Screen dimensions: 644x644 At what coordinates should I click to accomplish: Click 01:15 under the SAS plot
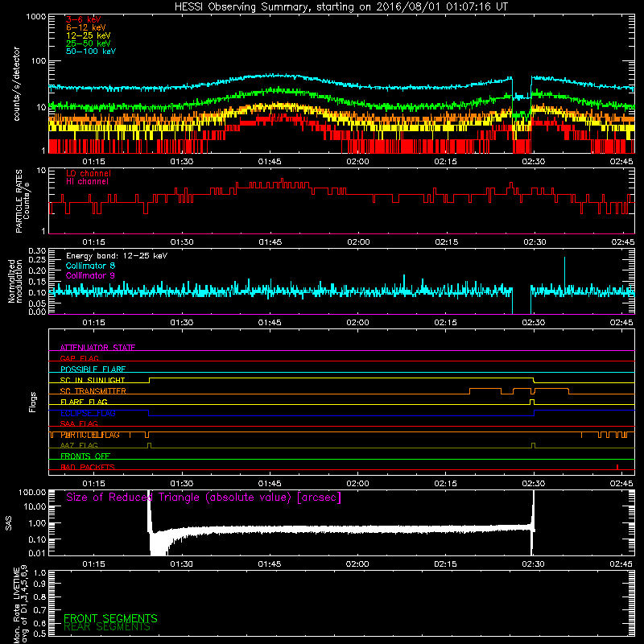pyautogui.click(x=93, y=564)
